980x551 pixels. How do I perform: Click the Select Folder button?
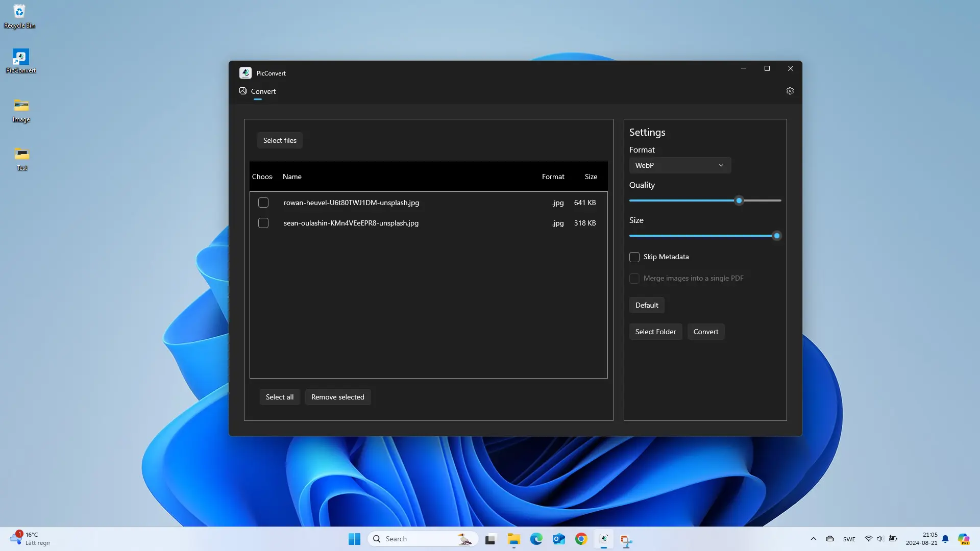pos(655,332)
